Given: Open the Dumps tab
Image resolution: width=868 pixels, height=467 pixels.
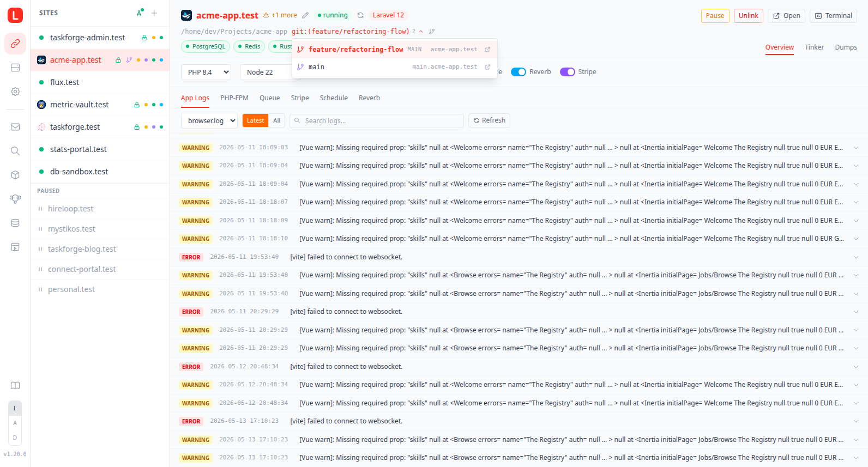Looking at the screenshot, I should click(846, 47).
